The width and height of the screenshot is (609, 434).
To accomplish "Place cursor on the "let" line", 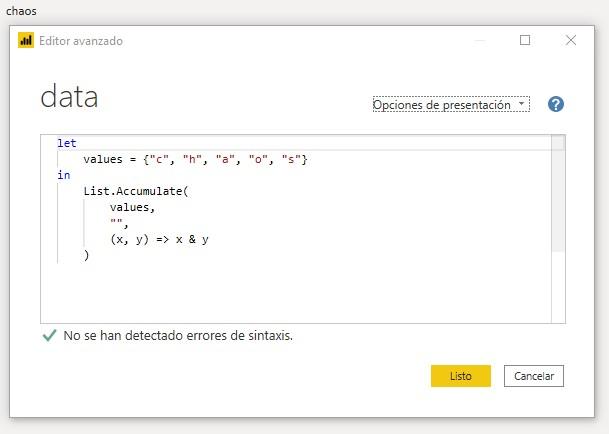I will coord(67,143).
